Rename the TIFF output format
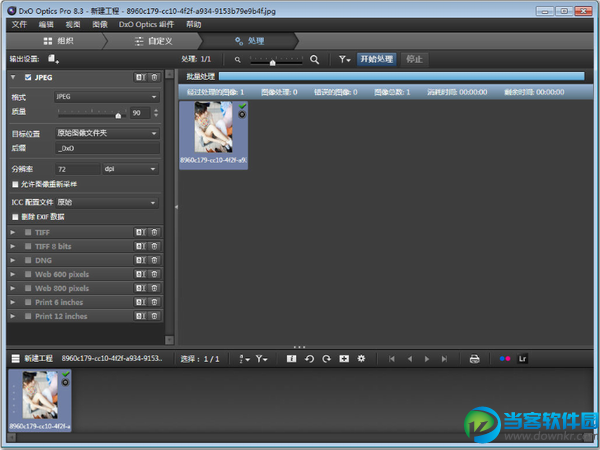The width and height of the screenshot is (600, 450). pyautogui.click(x=140, y=232)
